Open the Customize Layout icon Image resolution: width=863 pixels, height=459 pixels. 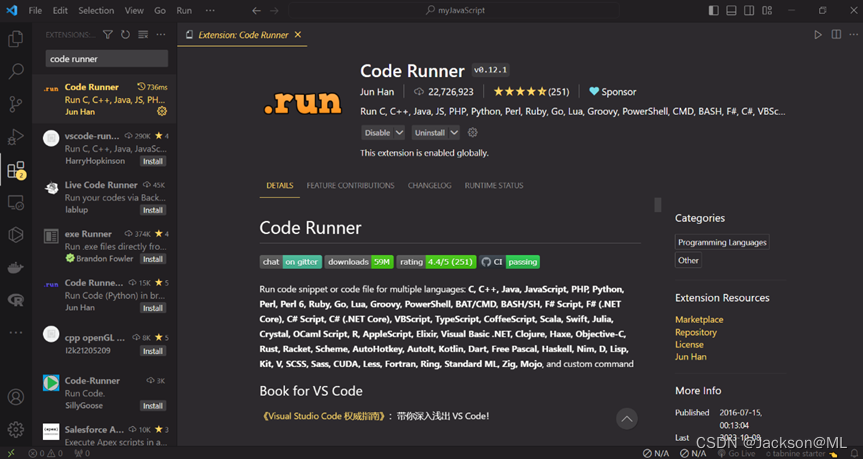pyautogui.click(x=767, y=10)
